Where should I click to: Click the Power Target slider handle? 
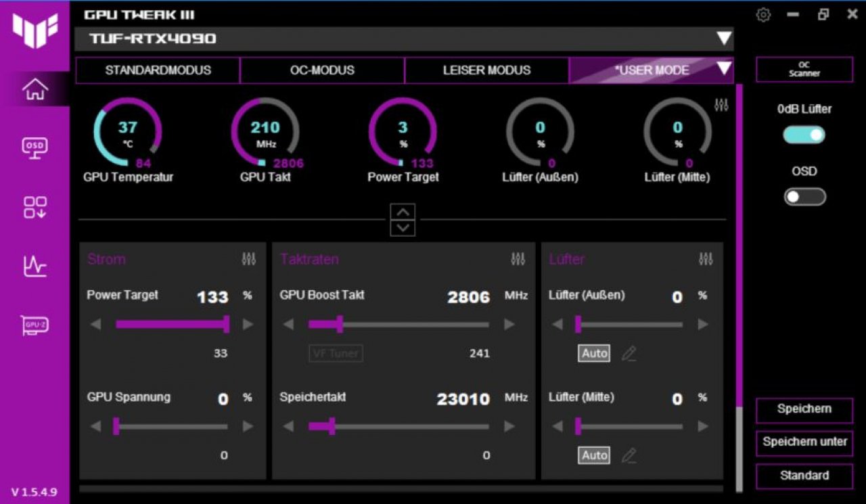(226, 325)
